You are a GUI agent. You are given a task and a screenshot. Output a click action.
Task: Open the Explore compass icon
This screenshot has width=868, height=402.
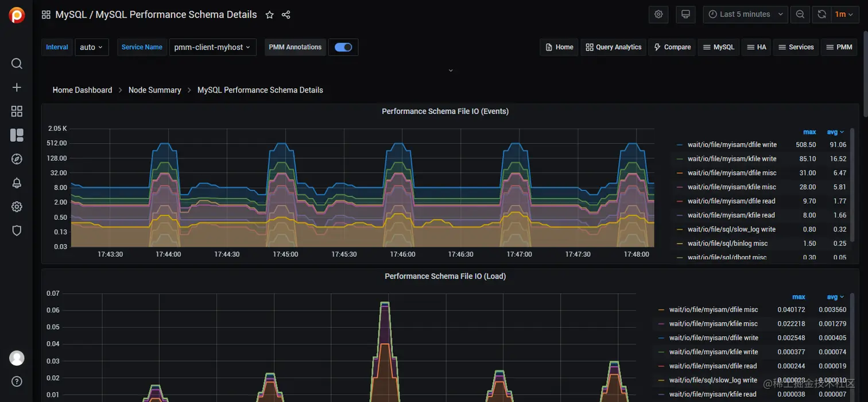click(x=17, y=159)
